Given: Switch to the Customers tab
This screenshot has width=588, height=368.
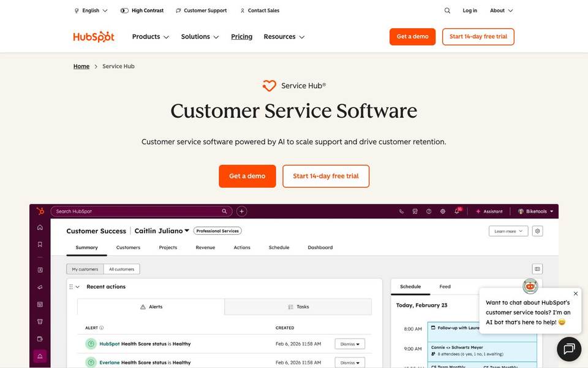Looking at the screenshot, I should 128,247.
